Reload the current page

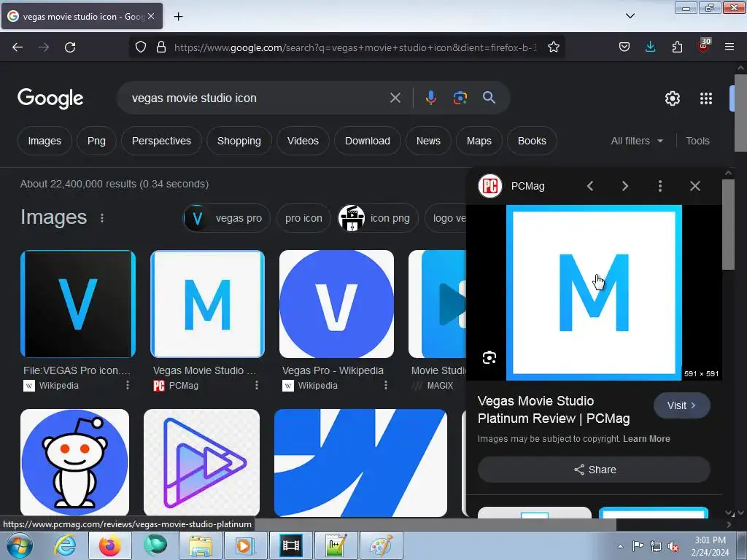click(70, 47)
